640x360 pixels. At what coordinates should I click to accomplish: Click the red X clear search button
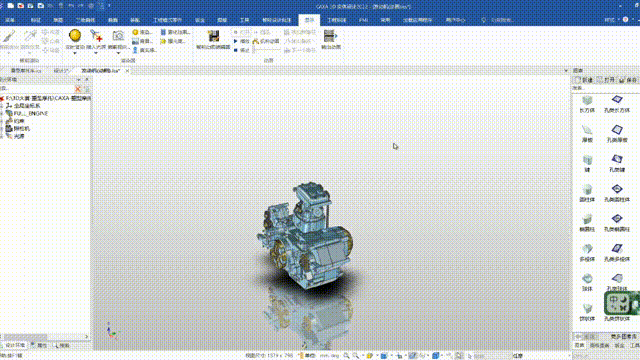tap(78, 89)
